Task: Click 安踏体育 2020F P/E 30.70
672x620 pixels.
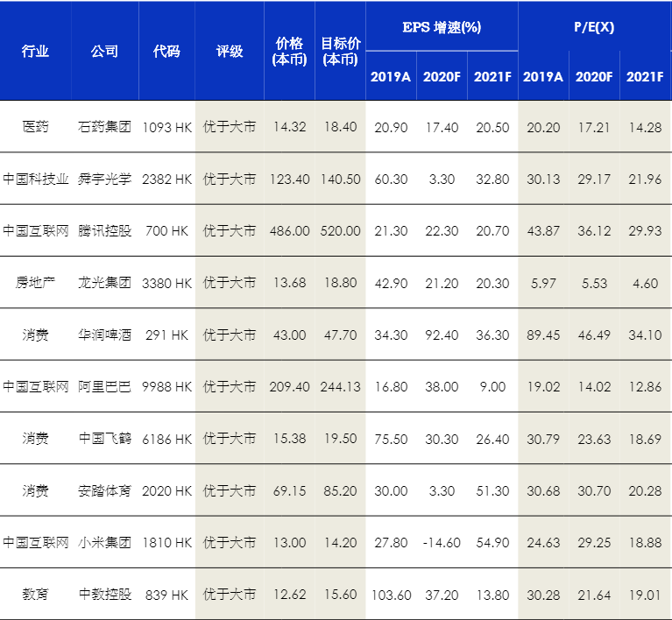Action: [594, 491]
